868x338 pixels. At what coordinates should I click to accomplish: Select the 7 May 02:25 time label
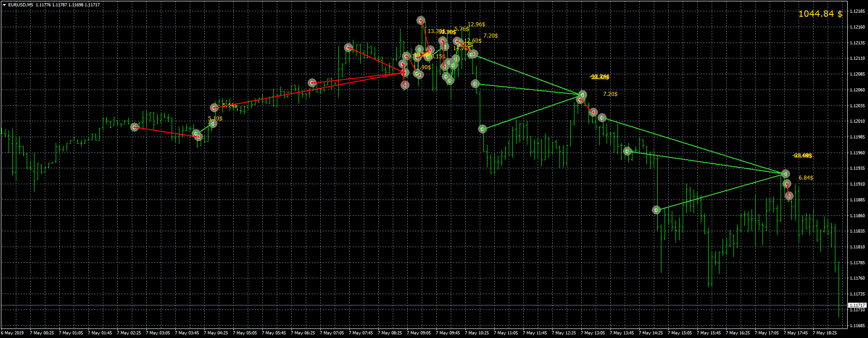(129, 333)
